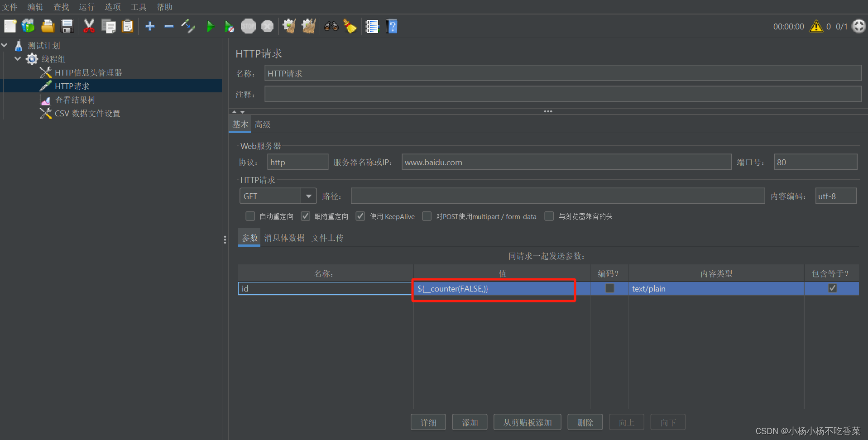
Task: Cut selected element with scissors icon
Action: [x=89, y=26]
